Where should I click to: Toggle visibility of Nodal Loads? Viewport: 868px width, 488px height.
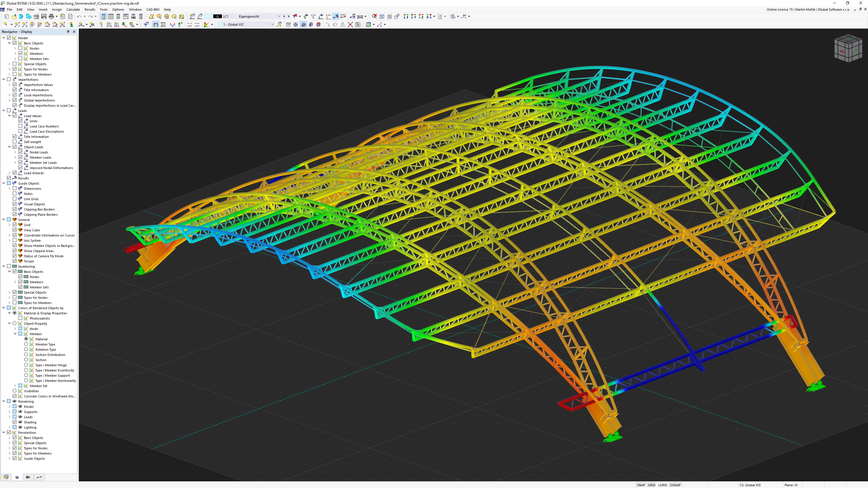20,152
